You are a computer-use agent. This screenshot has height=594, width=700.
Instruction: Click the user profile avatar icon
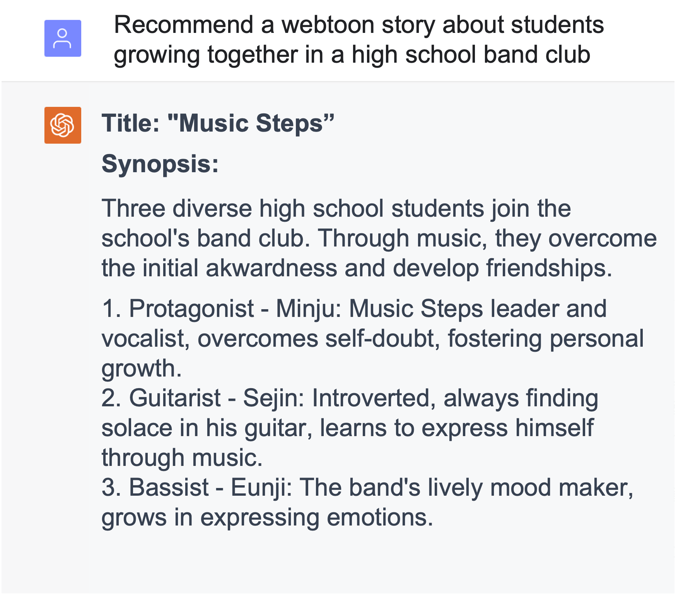(63, 38)
